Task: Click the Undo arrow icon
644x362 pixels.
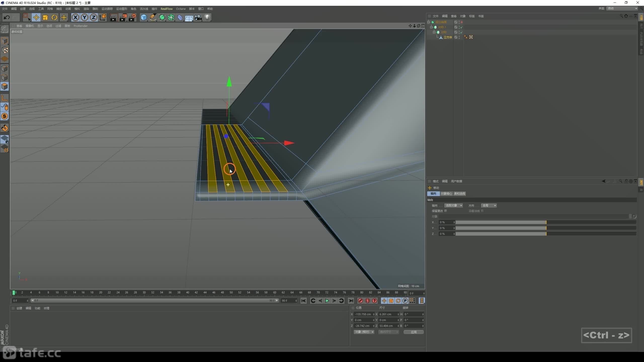Action: pos(7,17)
